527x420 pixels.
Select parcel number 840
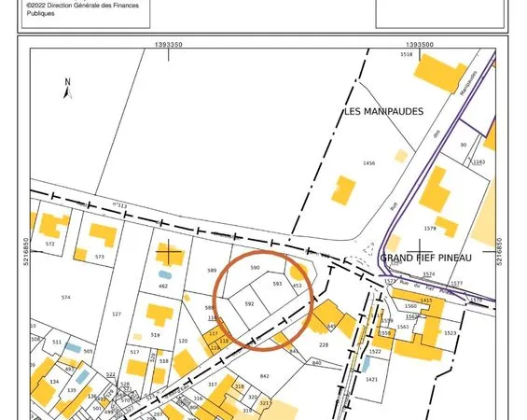pyautogui.click(x=316, y=363)
